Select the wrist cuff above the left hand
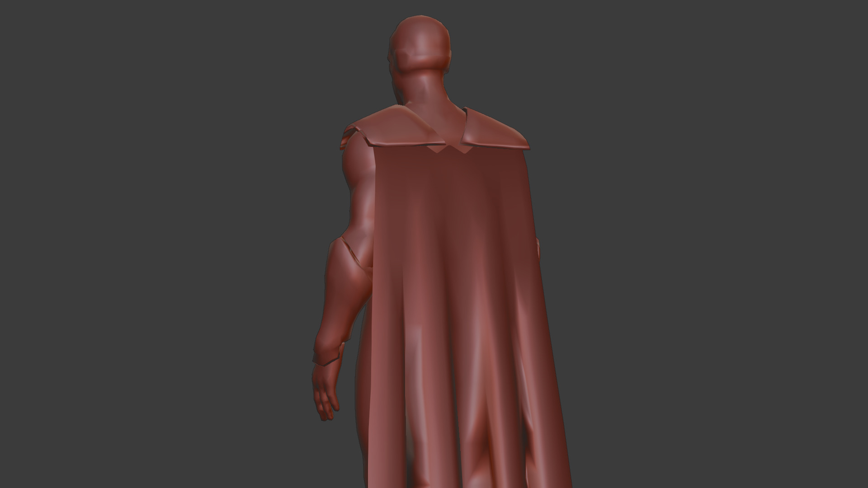This screenshot has height=488, width=868. pos(328,353)
